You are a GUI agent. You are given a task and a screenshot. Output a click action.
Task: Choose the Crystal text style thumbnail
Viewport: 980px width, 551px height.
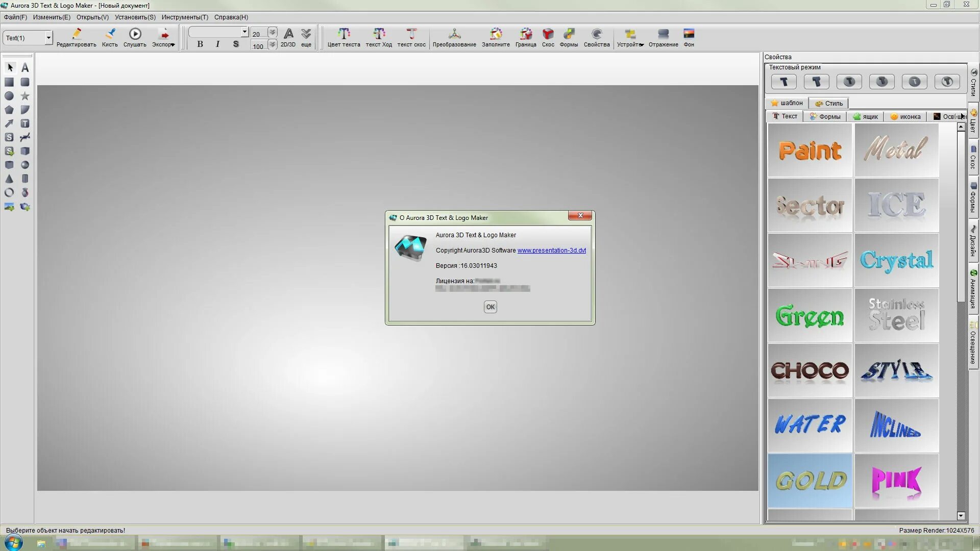tap(896, 260)
